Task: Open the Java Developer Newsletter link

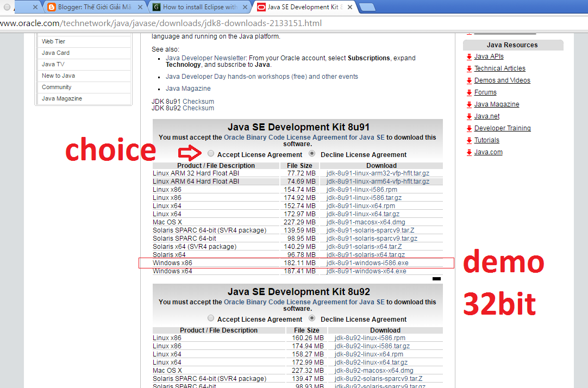Action: [206, 58]
